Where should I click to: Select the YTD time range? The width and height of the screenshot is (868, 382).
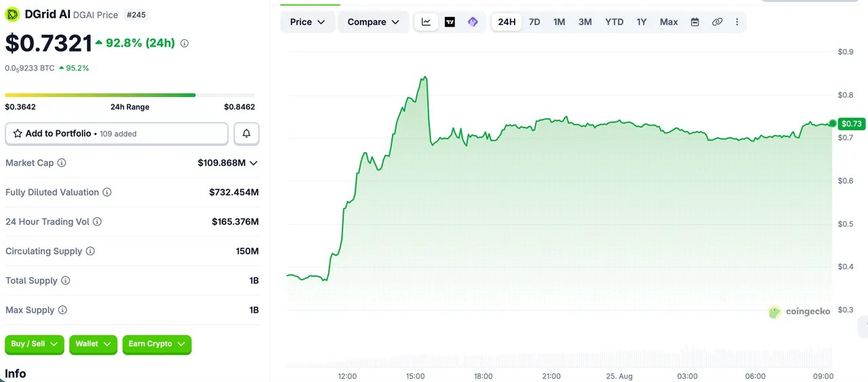pyautogui.click(x=614, y=22)
